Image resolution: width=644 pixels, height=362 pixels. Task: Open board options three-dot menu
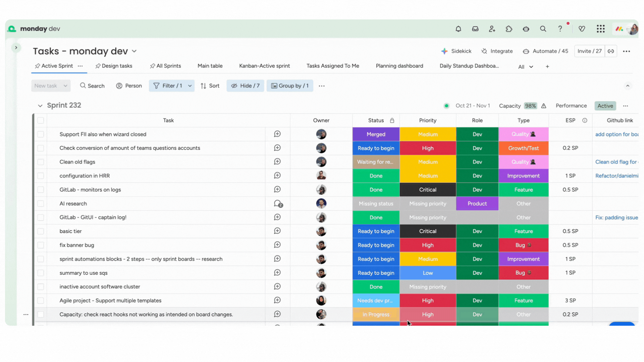(626, 51)
